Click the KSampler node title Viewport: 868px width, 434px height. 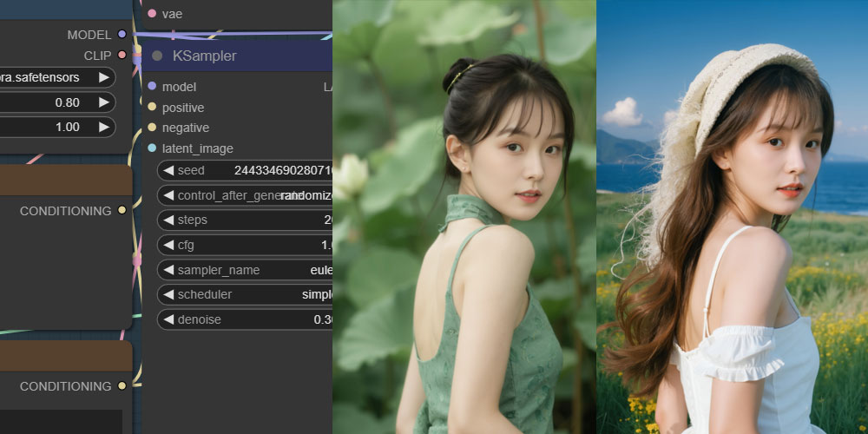[x=205, y=56]
